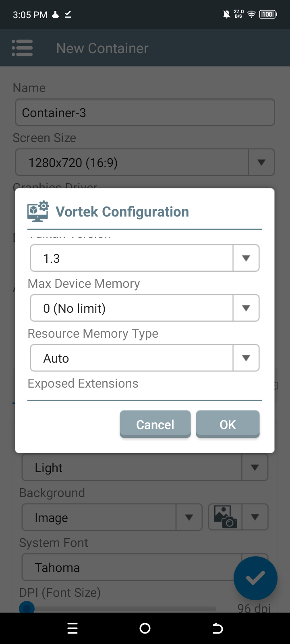Cancel the Vortek Configuration dialog
This screenshot has width=290, height=644.
pos(155,424)
